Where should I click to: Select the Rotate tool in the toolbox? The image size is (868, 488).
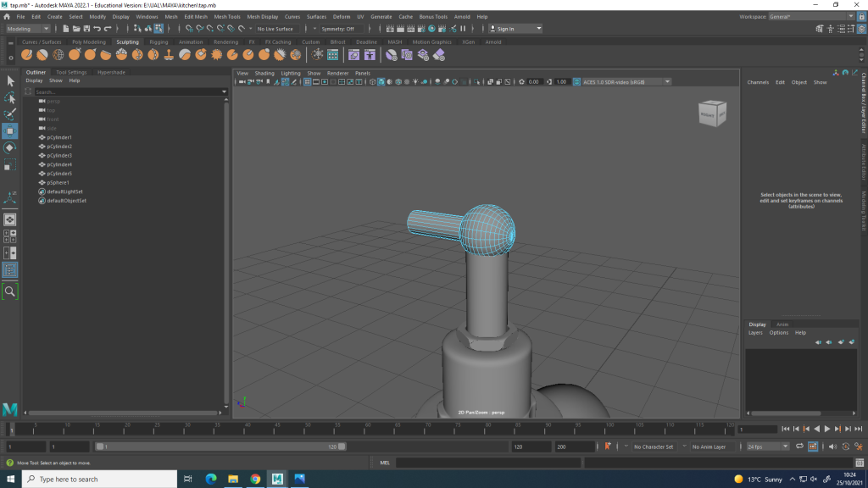click(x=10, y=147)
